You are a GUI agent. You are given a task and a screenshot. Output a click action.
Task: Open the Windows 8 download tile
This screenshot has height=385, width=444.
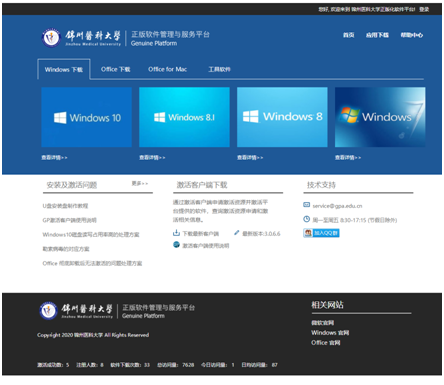[282, 117]
